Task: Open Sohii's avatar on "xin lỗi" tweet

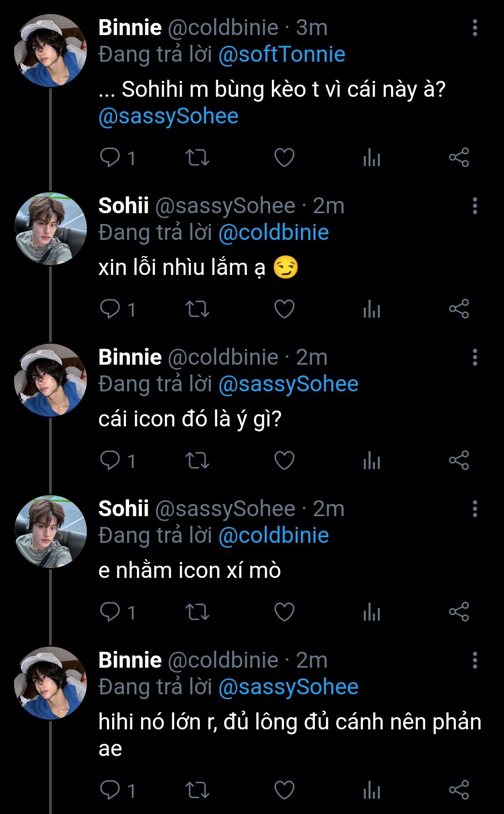Action: (50, 229)
